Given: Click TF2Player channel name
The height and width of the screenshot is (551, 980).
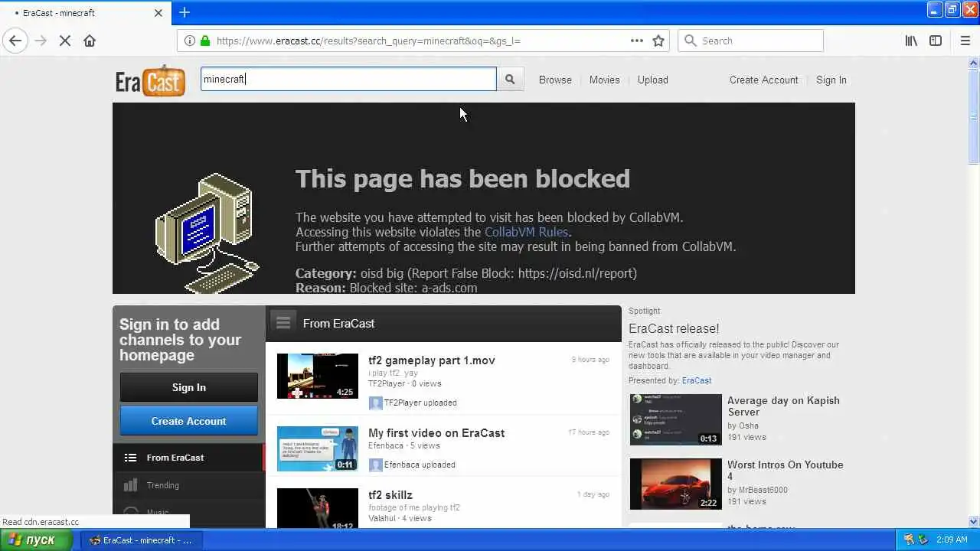Looking at the screenshot, I should [385, 383].
